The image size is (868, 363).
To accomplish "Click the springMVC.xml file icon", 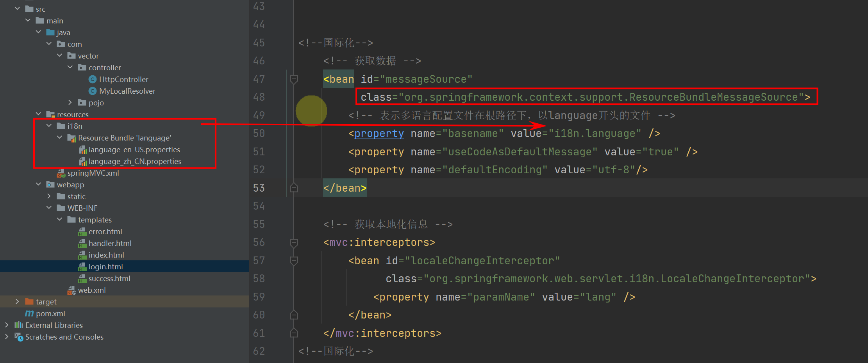I will pyautogui.click(x=61, y=173).
